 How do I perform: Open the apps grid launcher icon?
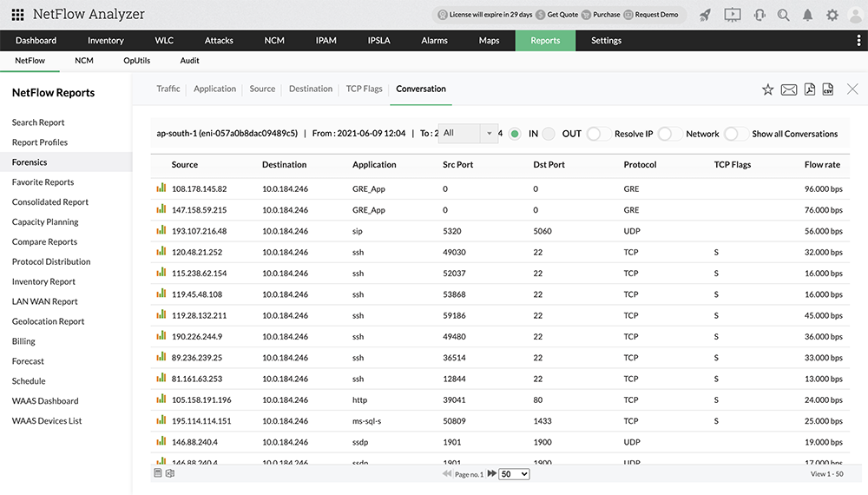click(17, 15)
